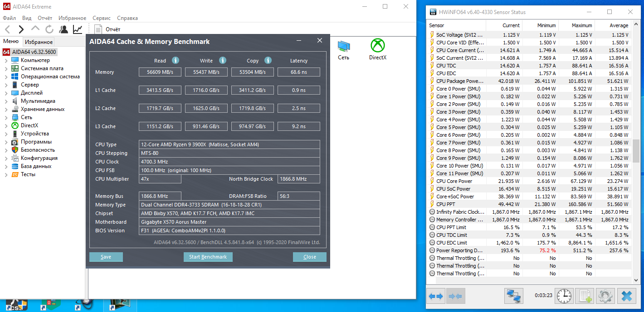Expand the Мультимедиа tree node
This screenshot has width=644, height=312.
click(6, 101)
